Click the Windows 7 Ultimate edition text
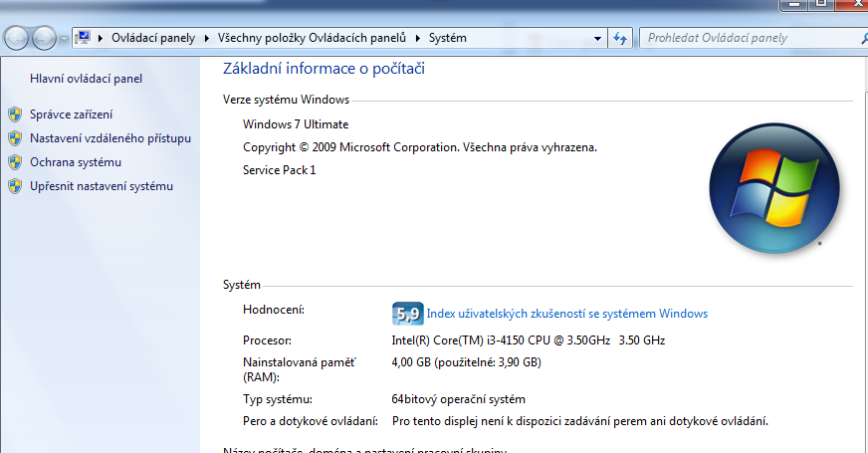 click(x=296, y=124)
